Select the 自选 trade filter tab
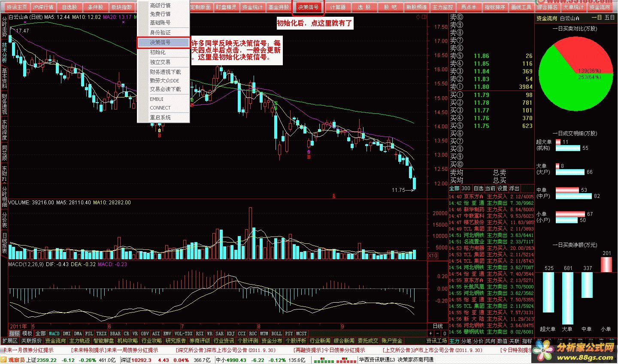 (x=478, y=188)
